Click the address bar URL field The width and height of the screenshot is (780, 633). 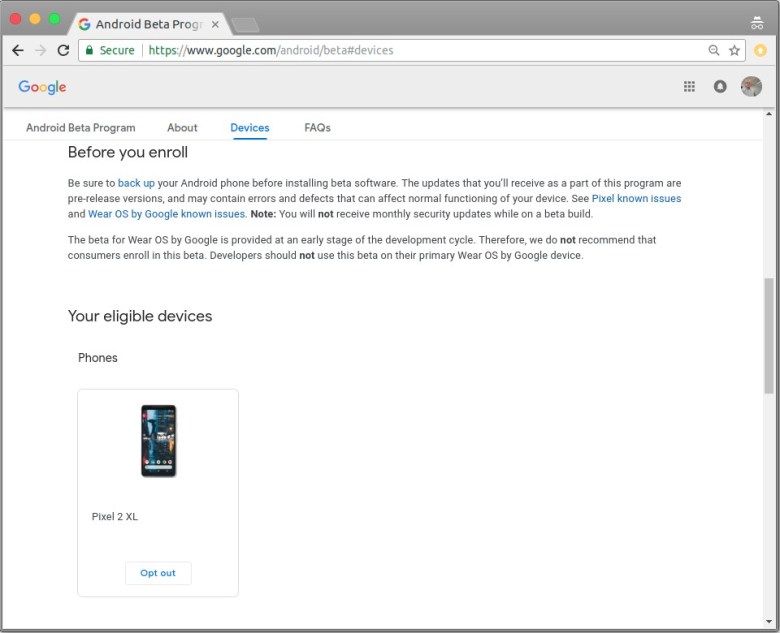pyautogui.click(x=412, y=50)
